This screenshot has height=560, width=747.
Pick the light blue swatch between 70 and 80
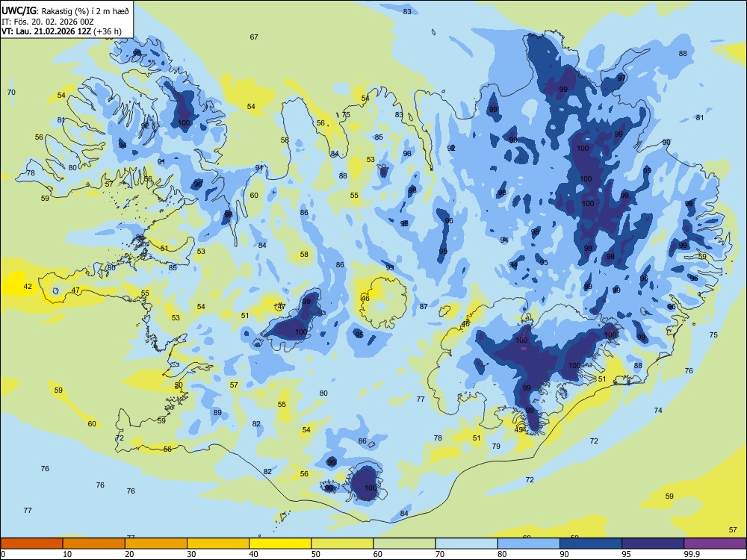point(466,544)
